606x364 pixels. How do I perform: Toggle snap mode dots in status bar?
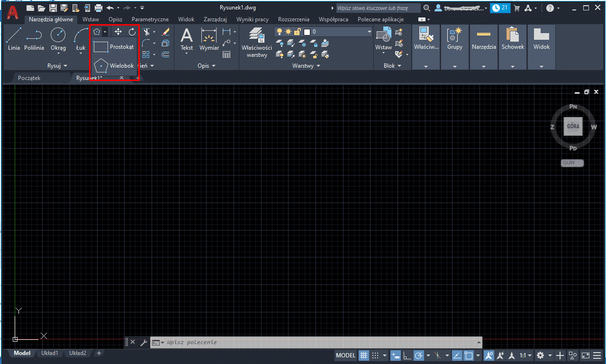(375, 355)
